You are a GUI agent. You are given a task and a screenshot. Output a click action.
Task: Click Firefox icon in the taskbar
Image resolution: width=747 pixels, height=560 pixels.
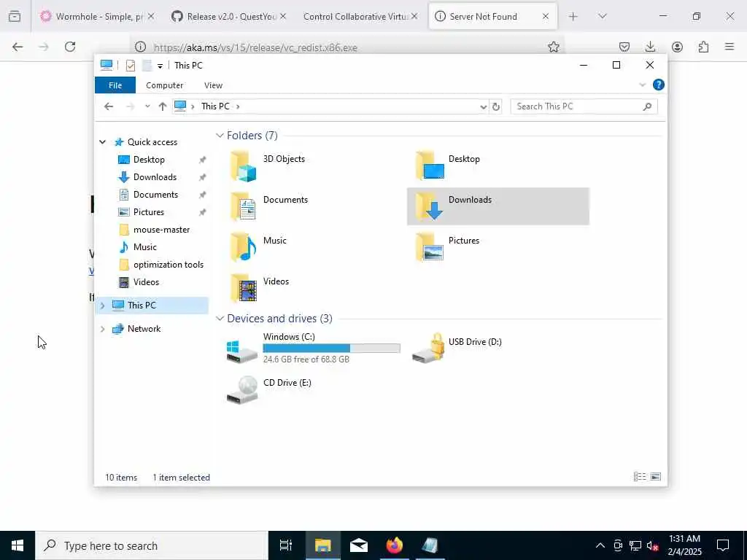(394, 545)
